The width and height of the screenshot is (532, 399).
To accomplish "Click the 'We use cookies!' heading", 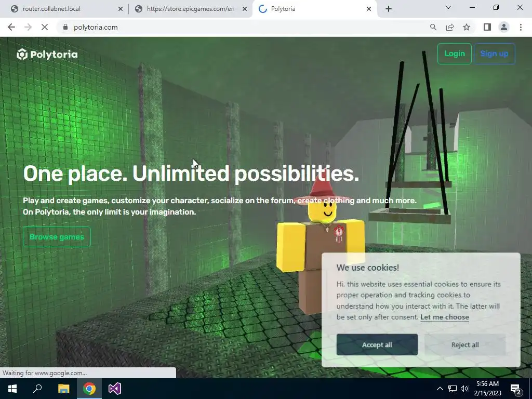I will [367, 268].
